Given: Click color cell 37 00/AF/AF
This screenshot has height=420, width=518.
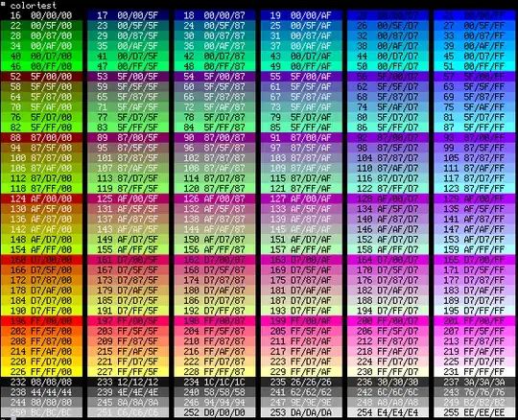Looking at the screenshot, I should point(301,46).
